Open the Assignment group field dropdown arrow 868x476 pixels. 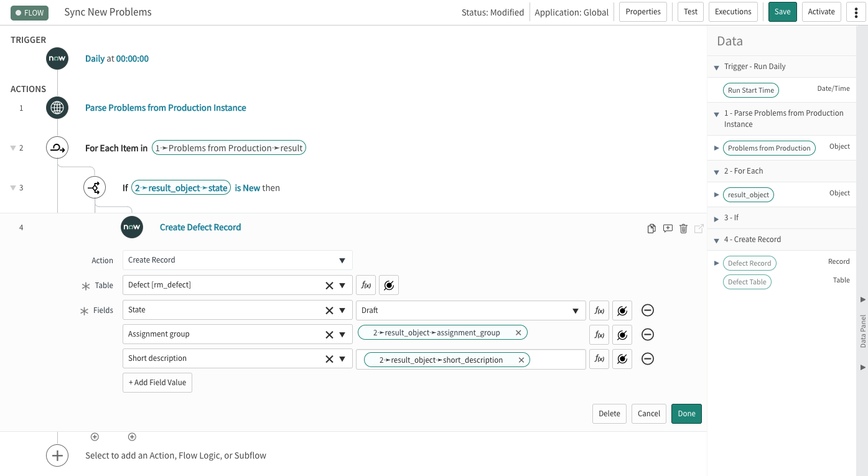tap(342, 335)
